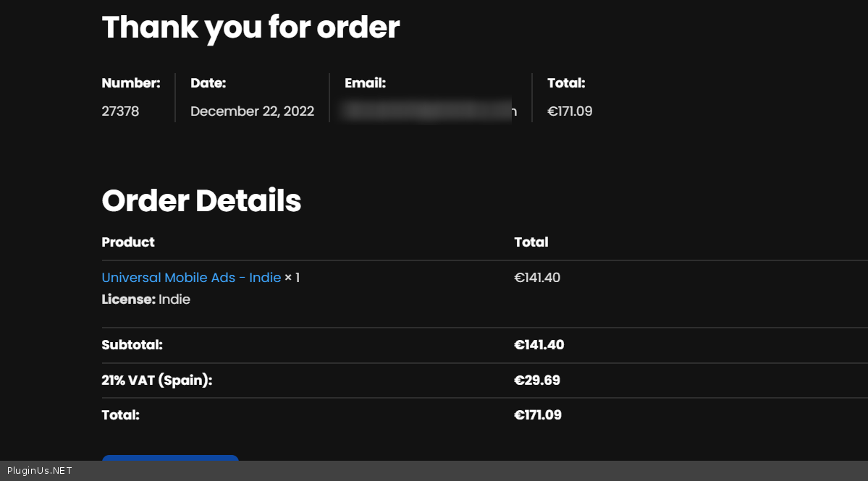868x481 pixels.
Task: Click the PluginUs.NET status bar text
Action: pyautogui.click(x=40, y=471)
